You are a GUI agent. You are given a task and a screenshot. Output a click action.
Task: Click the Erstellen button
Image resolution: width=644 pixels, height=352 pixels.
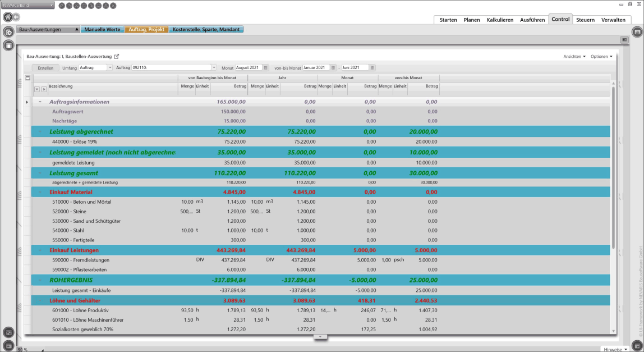pyautogui.click(x=45, y=68)
